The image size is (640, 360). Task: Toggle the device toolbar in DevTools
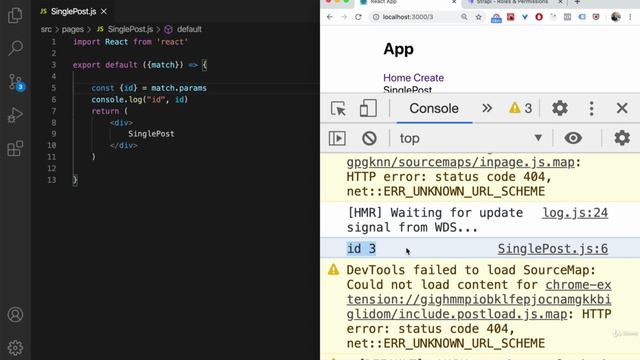(x=368, y=109)
